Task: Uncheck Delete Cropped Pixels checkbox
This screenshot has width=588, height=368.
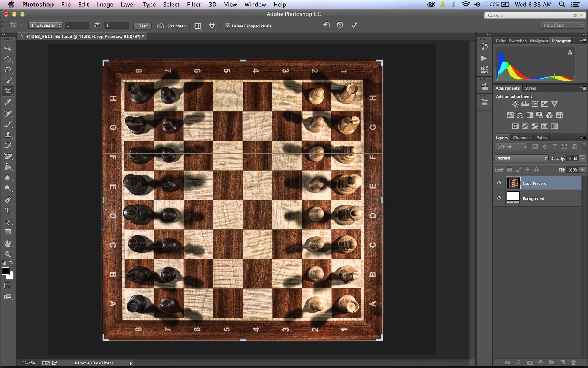Action: (x=227, y=26)
